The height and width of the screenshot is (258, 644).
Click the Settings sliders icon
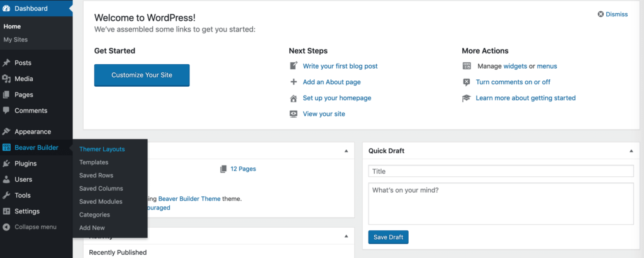click(x=6, y=211)
